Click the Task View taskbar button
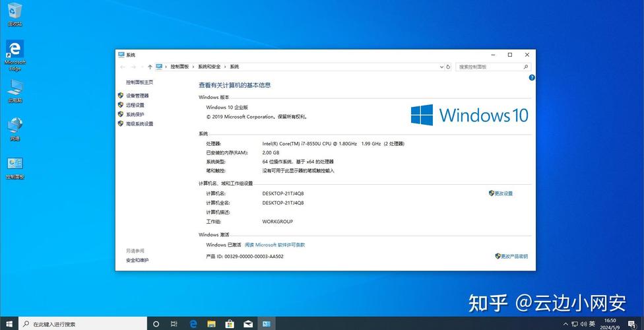The image size is (644, 330). 175,324
